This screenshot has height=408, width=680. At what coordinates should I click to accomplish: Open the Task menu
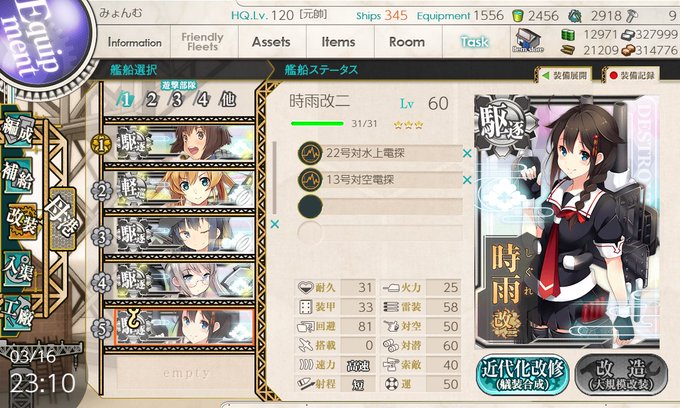point(474,42)
